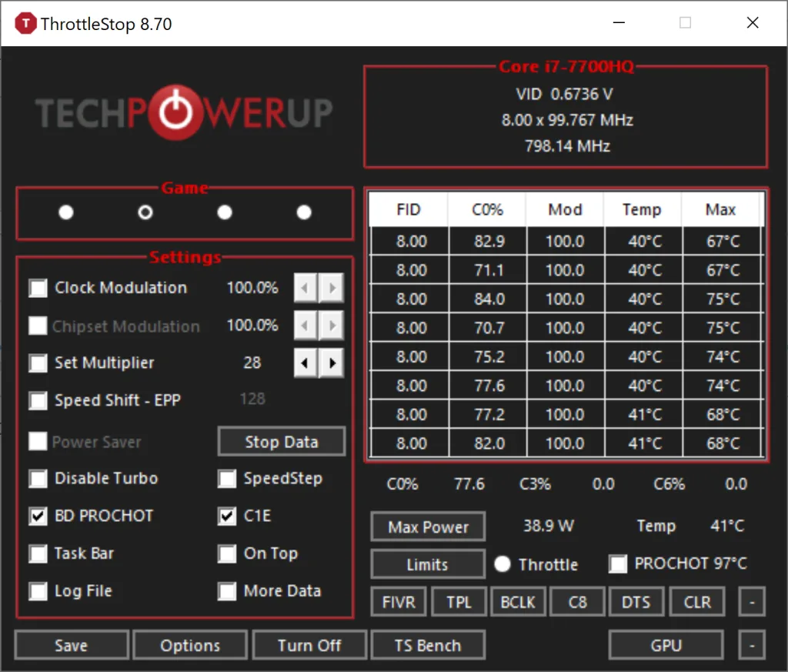This screenshot has height=672, width=788.
Task: Open the TPL power limits window
Action: [x=459, y=602]
